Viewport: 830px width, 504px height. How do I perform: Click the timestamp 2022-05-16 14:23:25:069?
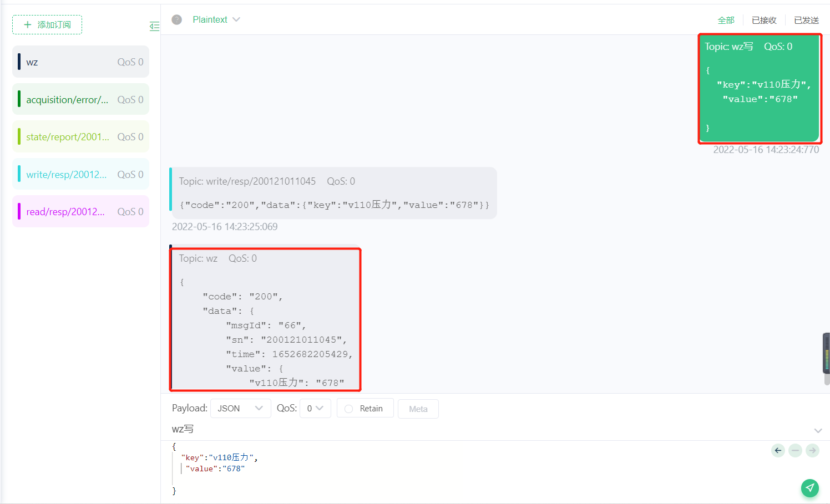click(225, 227)
